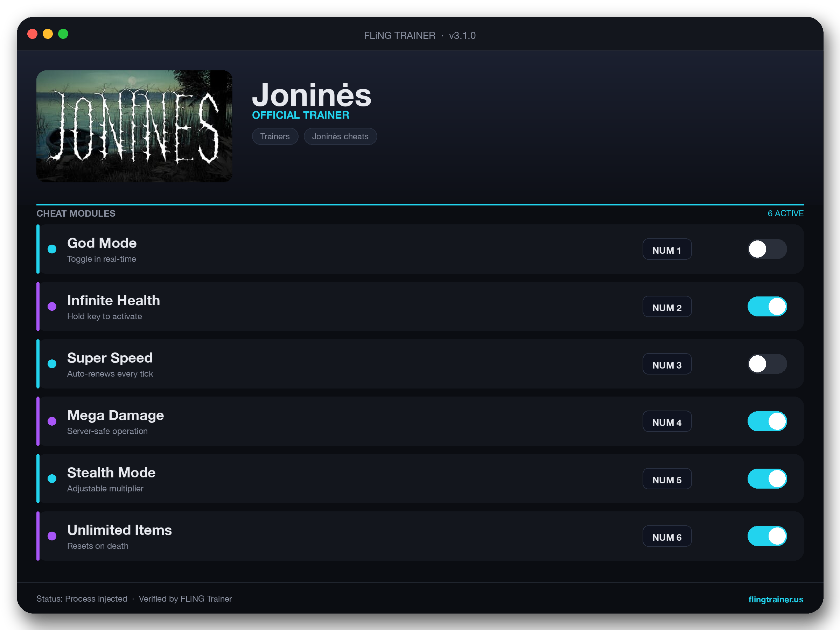Image resolution: width=840 pixels, height=630 pixels.
Task: Click the CHEAT MODULES section header
Action: coord(76,213)
